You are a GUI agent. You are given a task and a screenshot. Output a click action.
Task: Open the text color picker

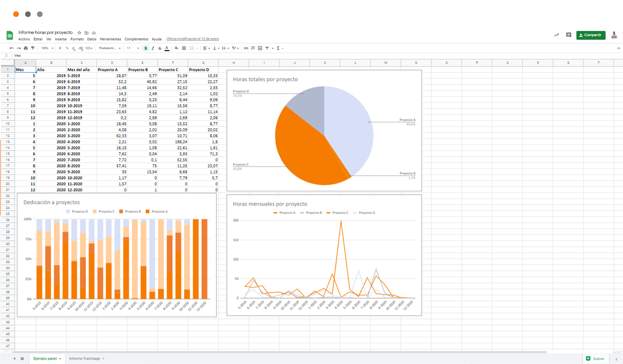pos(167,48)
